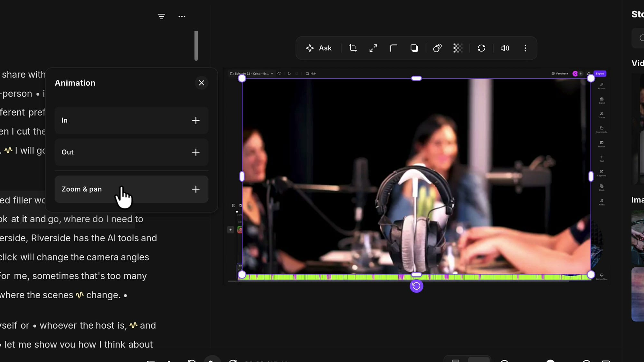The width and height of the screenshot is (644, 362).
Task: Open the toolbar's vertical three-dot menu
Action: point(525,48)
